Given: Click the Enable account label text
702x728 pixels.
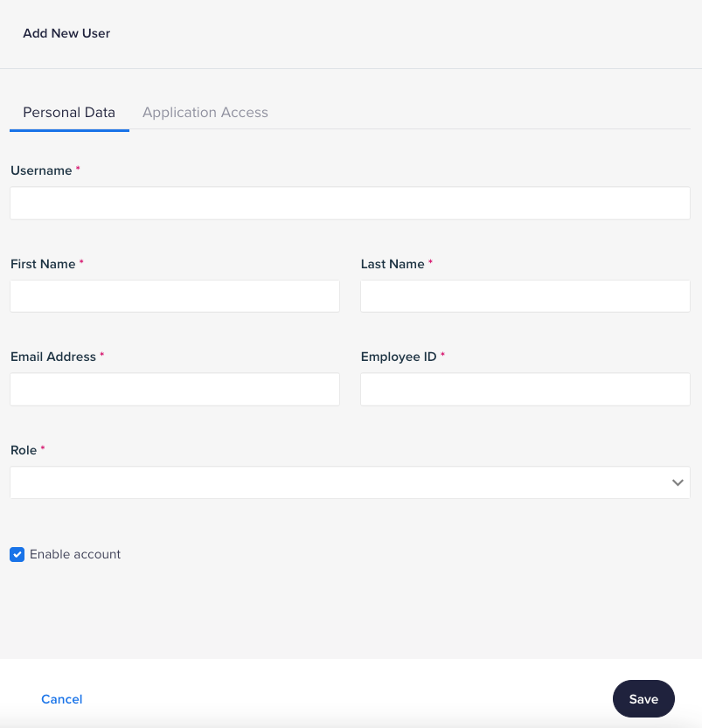Looking at the screenshot, I should click(x=75, y=554).
